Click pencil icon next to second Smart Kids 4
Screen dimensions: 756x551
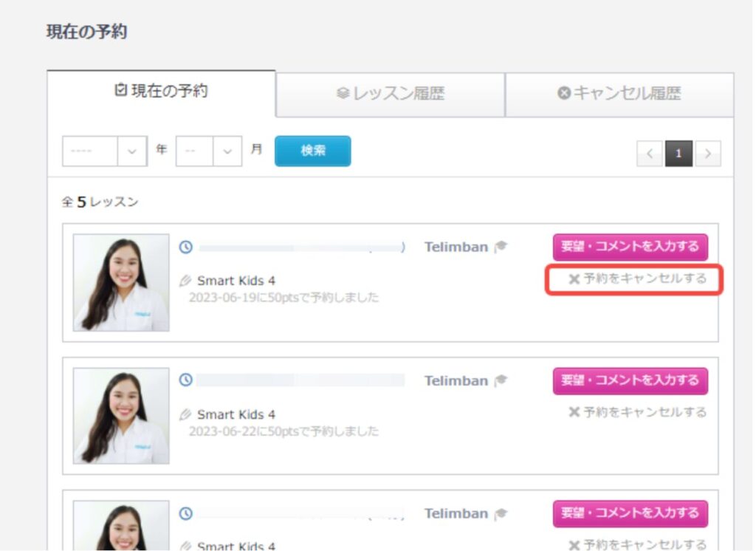185,414
